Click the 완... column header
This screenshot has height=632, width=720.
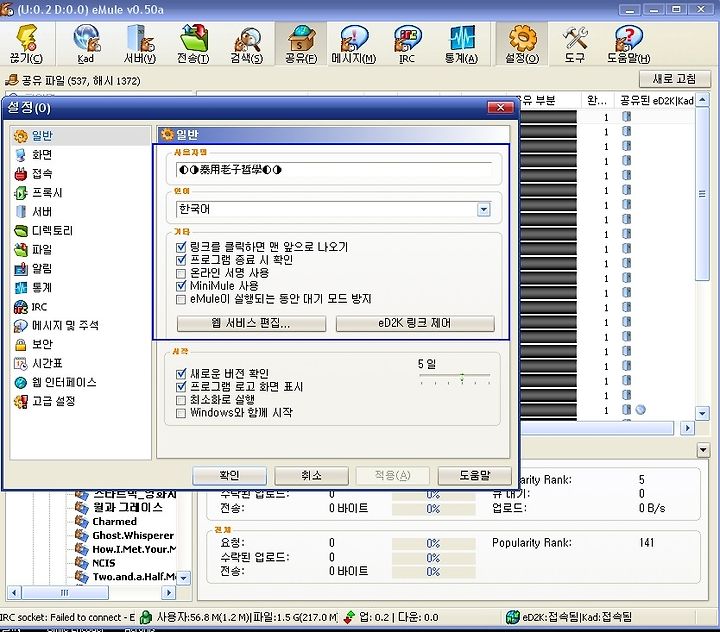point(596,101)
